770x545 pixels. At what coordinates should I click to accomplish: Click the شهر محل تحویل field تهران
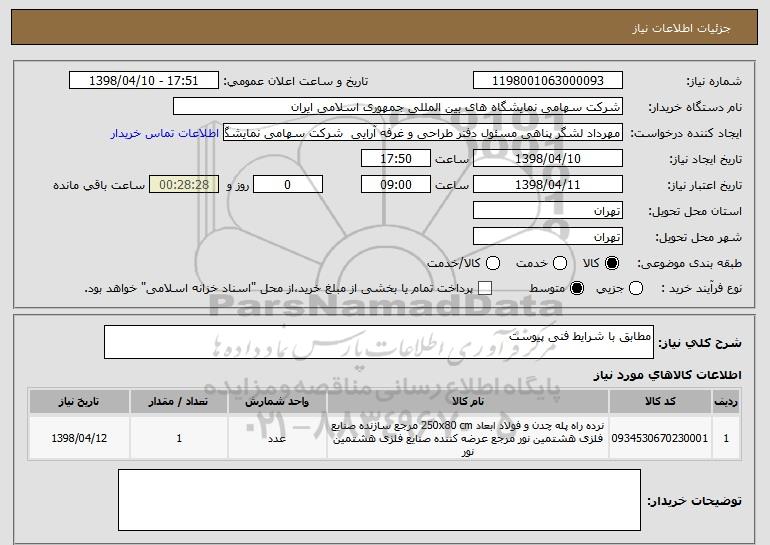pyautogui.click(x=548, y=237)
